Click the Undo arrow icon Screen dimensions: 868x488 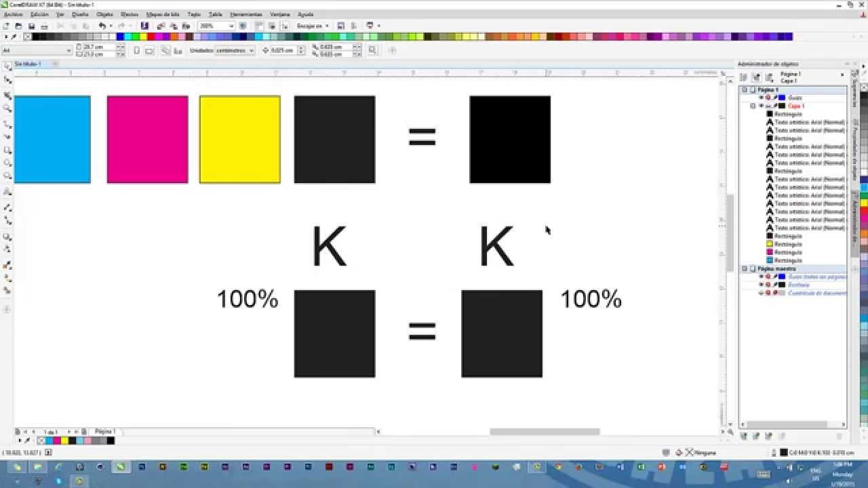pos(102,26)
